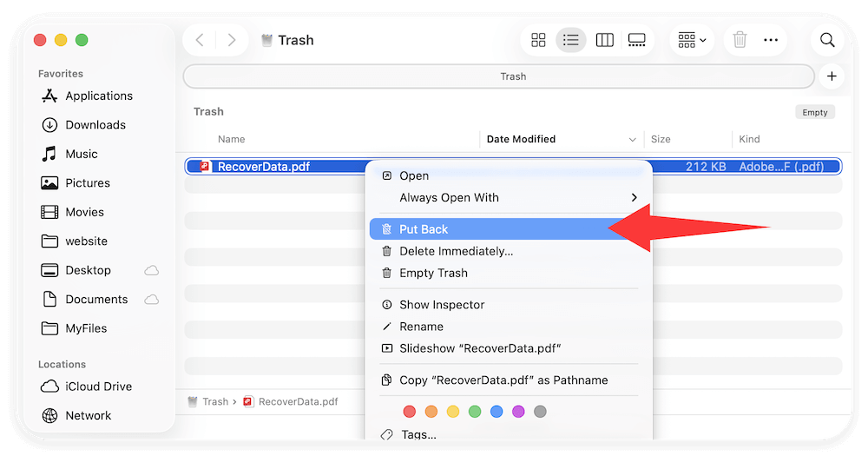
Task: Choose Copy "RecoverData.pdf" as Pathname
Action: coord(510,380)
